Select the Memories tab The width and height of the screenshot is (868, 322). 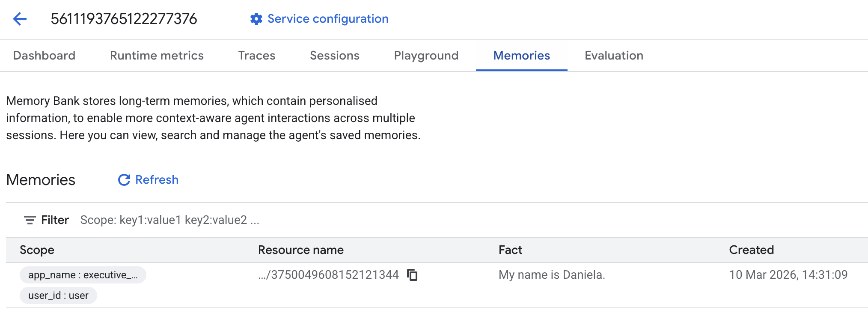click(x=521, y=56)
